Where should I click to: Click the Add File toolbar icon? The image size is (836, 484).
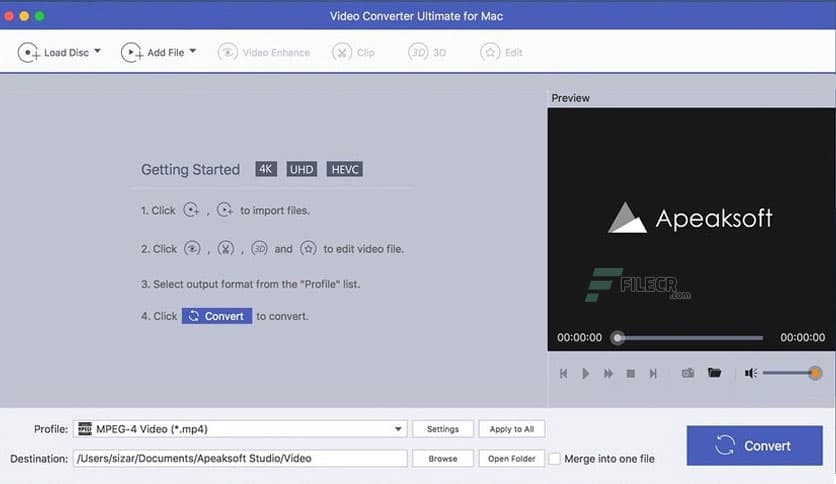[x=132, y=52]
